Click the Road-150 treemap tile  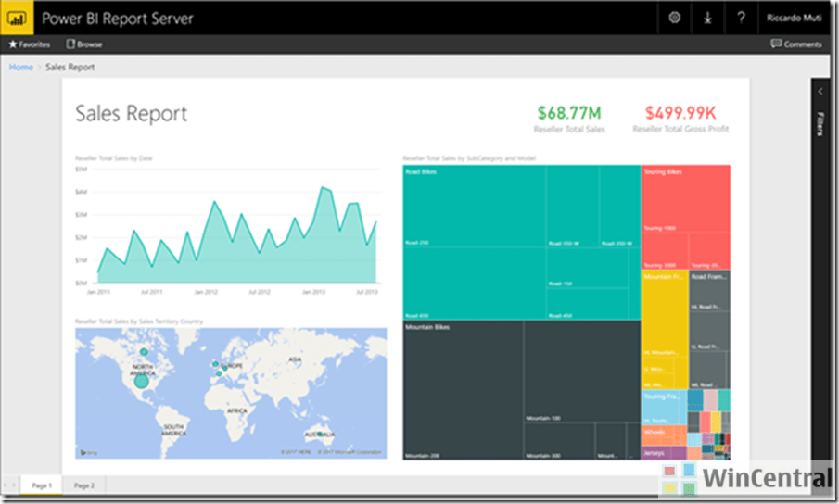click(x=587, y=269)
